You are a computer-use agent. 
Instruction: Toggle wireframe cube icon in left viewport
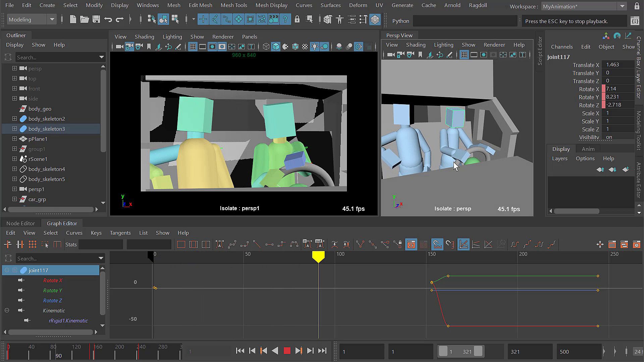pos(266,47)
